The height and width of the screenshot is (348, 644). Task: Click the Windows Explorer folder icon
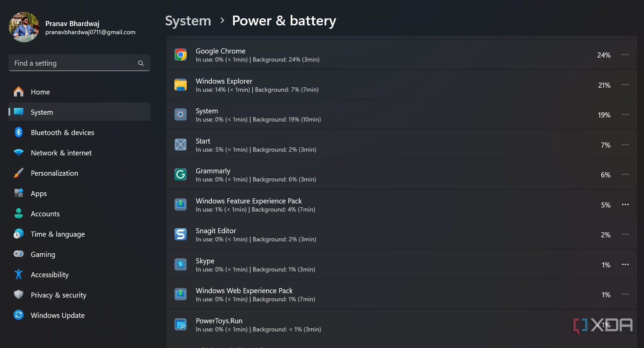point(181,85)
